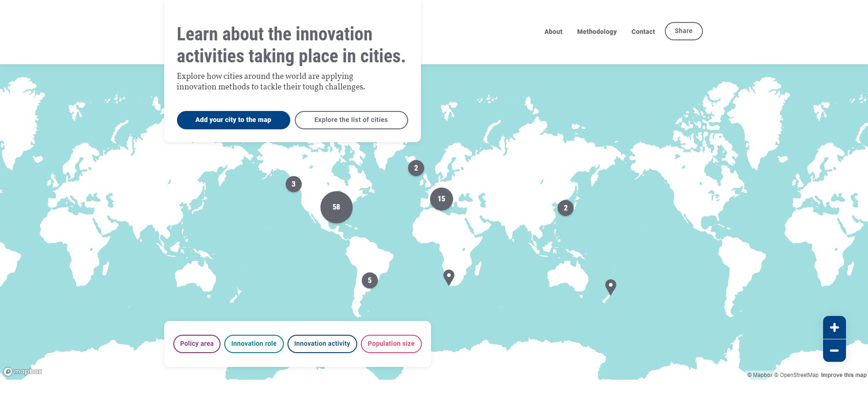
Task: Follow the Improve this map link
Action: [x=843, y=375]
